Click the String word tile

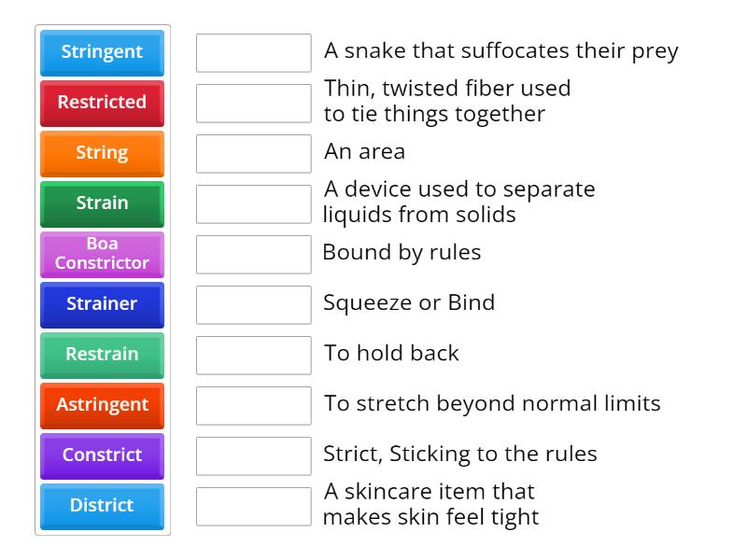point(102,154)
